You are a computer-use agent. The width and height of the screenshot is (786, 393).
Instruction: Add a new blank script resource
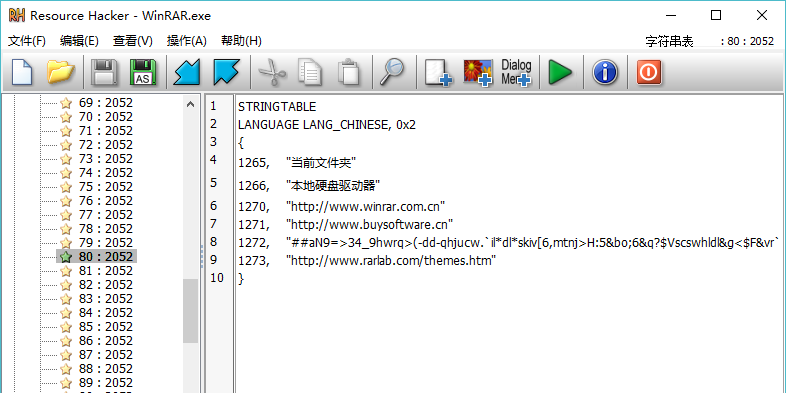[x=439, y=72]
